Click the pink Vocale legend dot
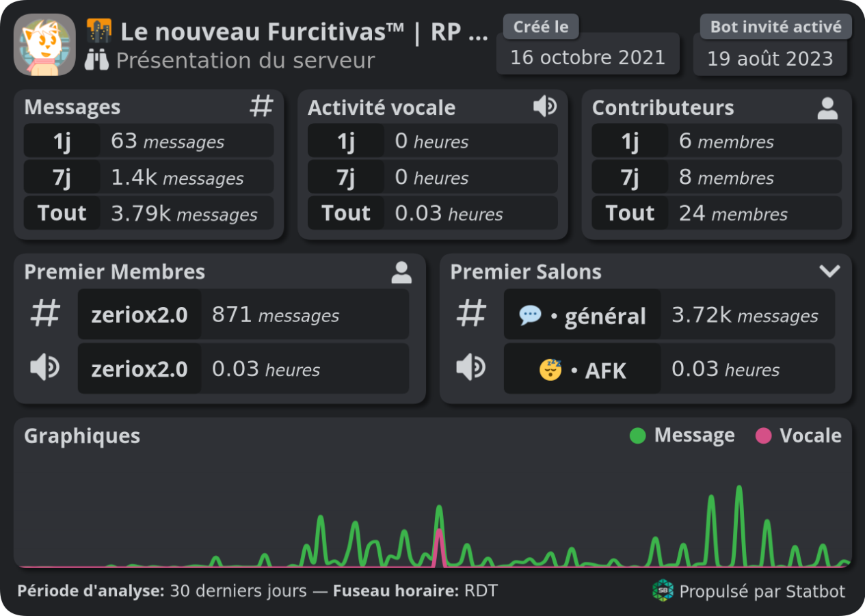This screenshot has height=616, width=865. click(763, 436)
